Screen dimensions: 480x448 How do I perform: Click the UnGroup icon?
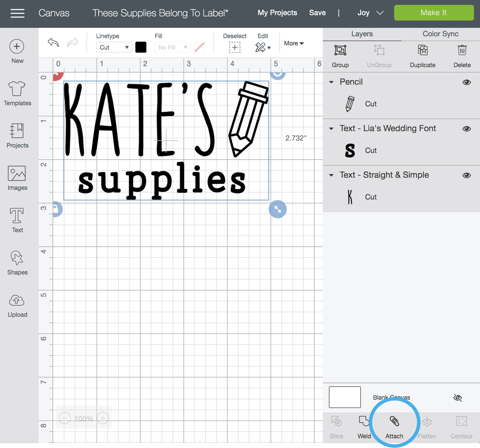coord(379,50)
